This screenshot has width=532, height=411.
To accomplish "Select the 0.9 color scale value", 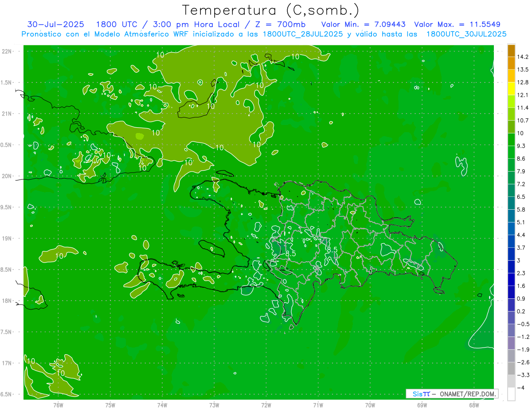I will (521, 299).
